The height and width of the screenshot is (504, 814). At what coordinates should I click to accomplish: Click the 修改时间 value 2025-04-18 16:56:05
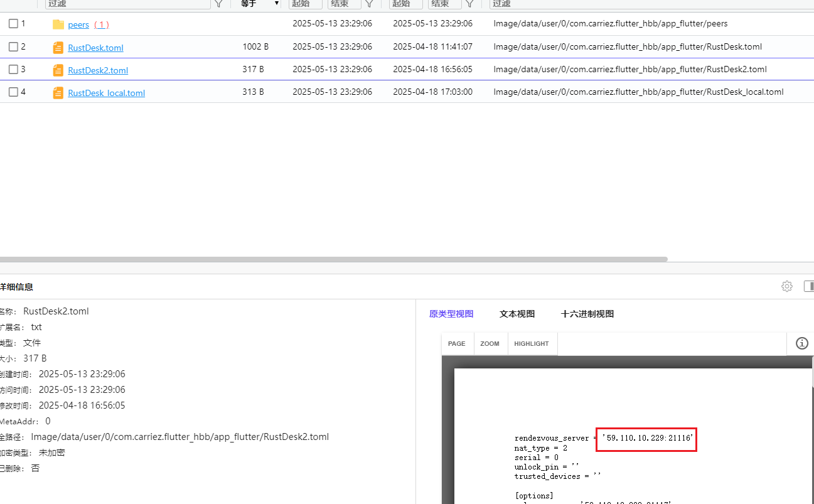tap(82, 405)
